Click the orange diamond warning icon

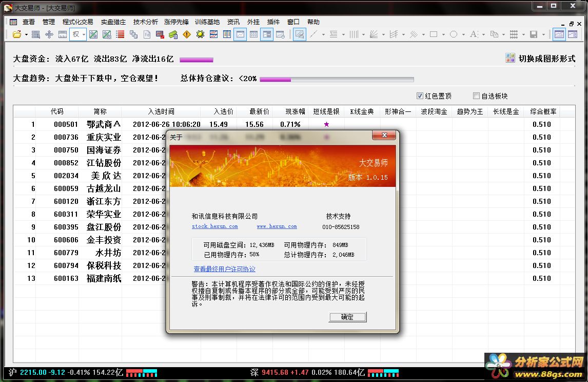click(187, 34)
